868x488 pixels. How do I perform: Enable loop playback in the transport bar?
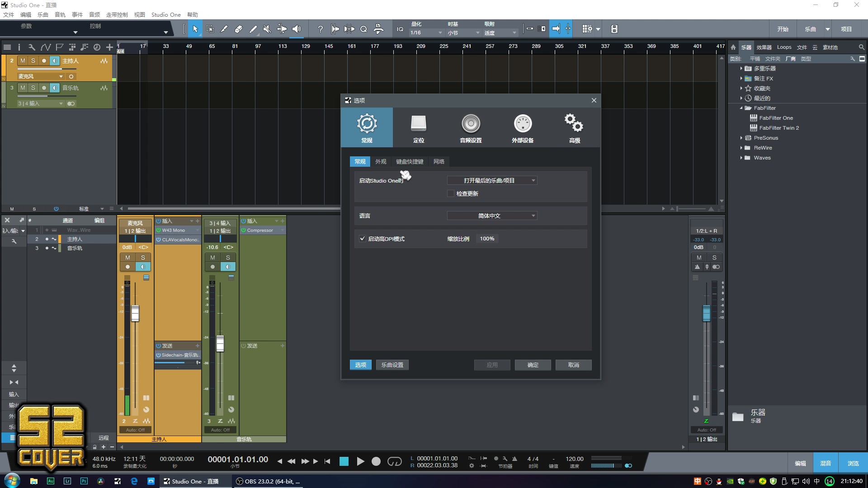click(394, 461)
